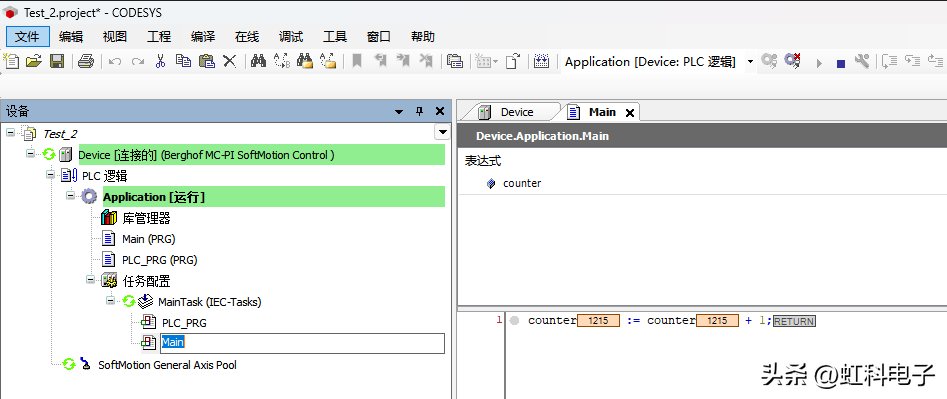Collapse the Device tree node
This screenshot has width=947, height=399.
pos(30,153)
